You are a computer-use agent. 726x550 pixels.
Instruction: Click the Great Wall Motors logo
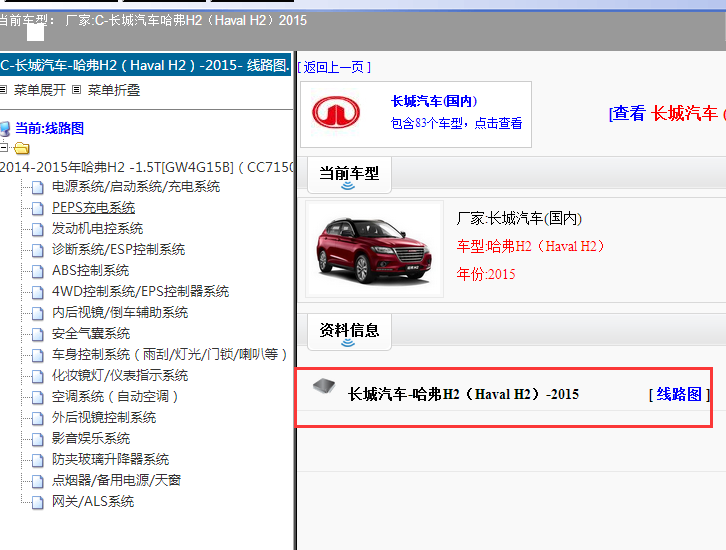(x=336, y=112)
